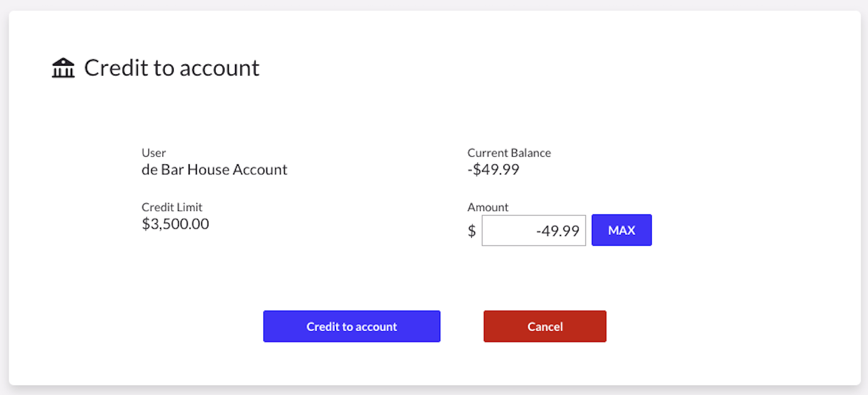Image resolution: width=868 pixels, height=395 pixels.
Task: Click the MAX amount button
Action: coord(621,230)
